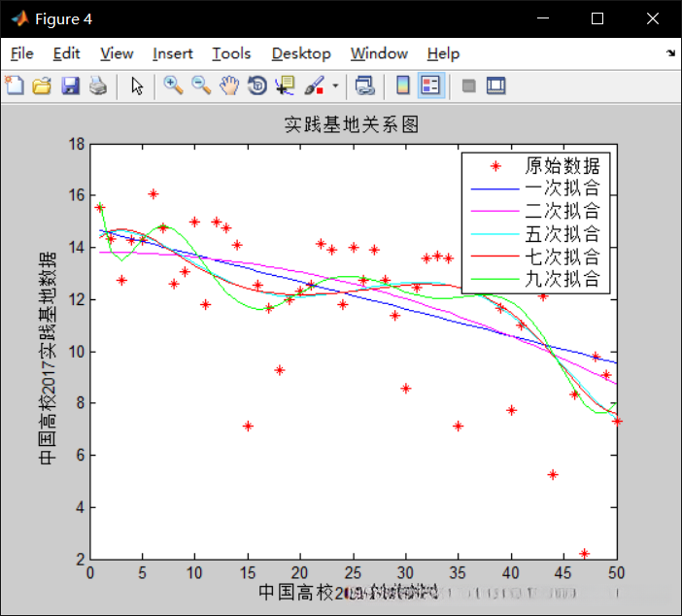Click the MATLAB logo in title bar
This screenshot has width=682, height=616.
pos(19,18)
